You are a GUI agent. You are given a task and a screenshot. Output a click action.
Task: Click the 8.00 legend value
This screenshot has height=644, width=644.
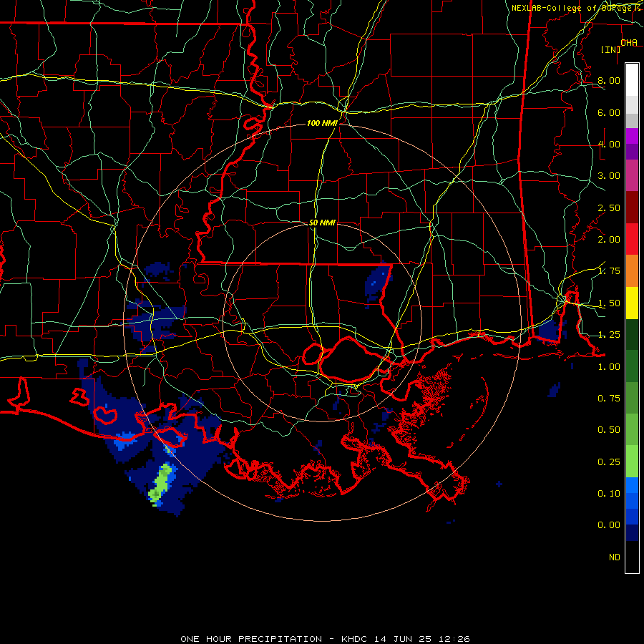tap(609, 80)
